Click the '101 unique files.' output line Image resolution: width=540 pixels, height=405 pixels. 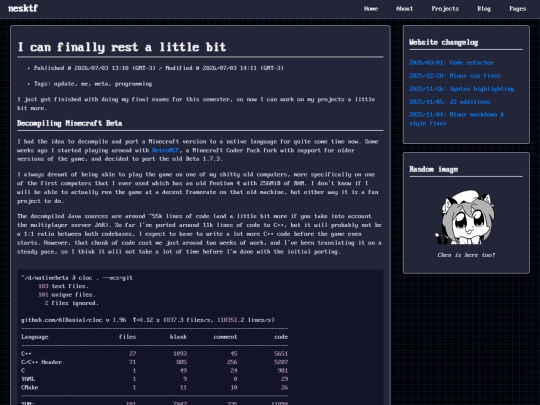(66, 295)
